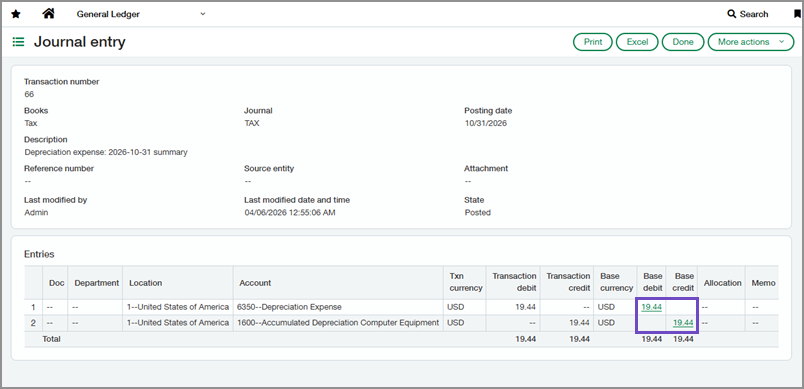Image resolution: width=804 pixels, height=389 pixels.
Task: Click the Admin last modified by value
Action: [36, 212]
